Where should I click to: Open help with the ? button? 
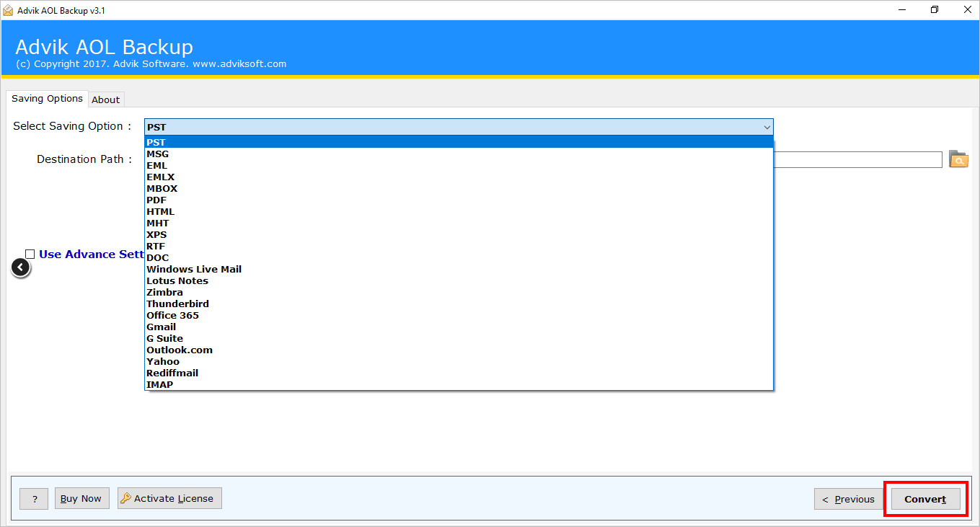point(34,499)
